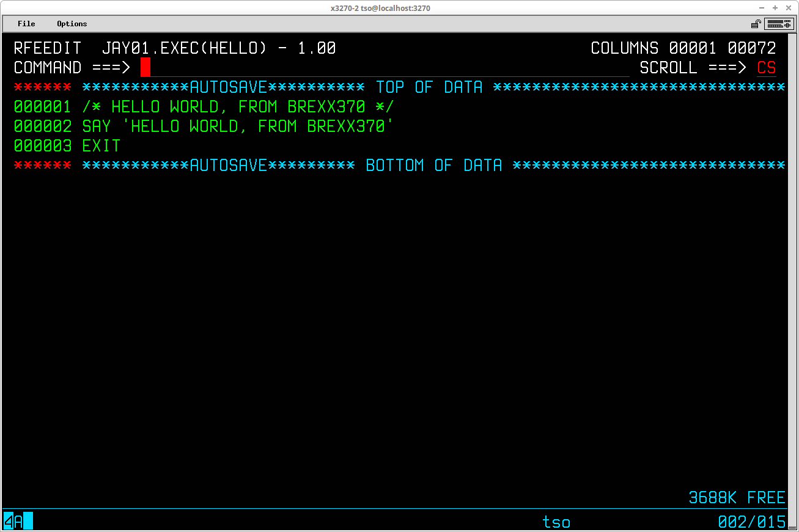
Task: Click the red asterisks on bottom line
Action: (x=43, y=166)
